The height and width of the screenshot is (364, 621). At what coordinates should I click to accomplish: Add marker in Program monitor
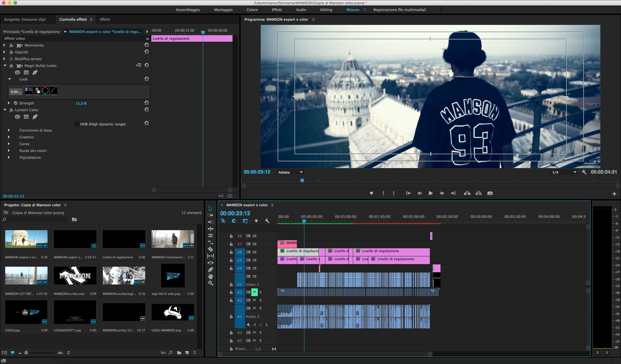coord(371,193)
